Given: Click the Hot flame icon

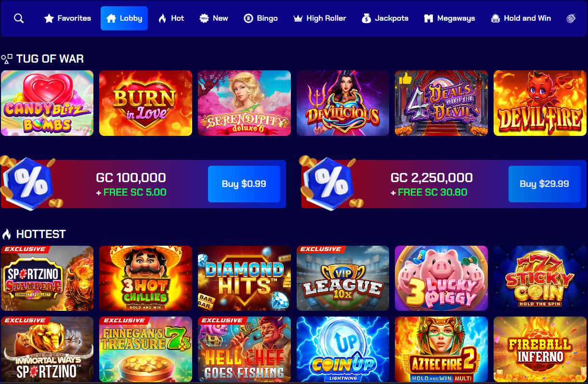Looking at the screenshot, I should click(162, 18).
